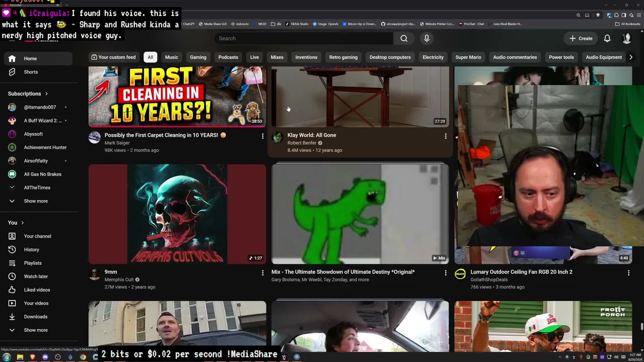
Task: Open @itsmando007 subscription
Action: [x=38, y=107]
